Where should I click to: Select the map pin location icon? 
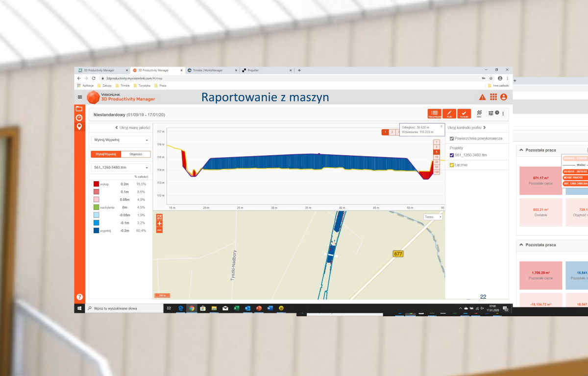79,127
